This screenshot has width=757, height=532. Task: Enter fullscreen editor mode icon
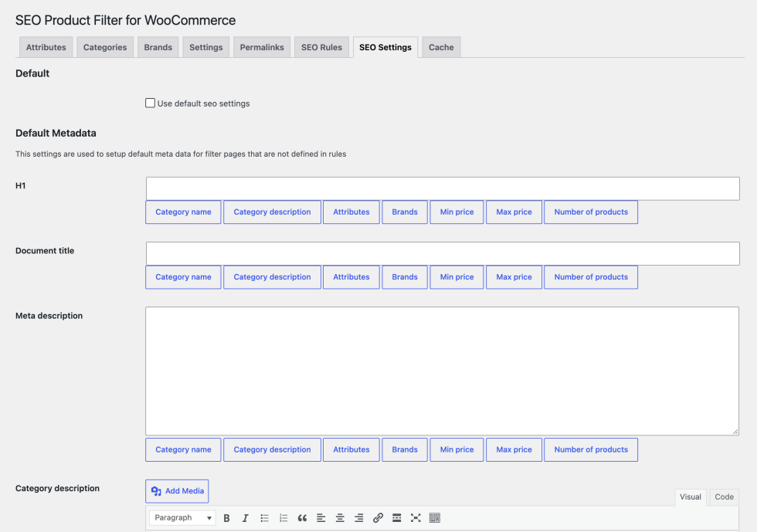(x=416, y=518)
